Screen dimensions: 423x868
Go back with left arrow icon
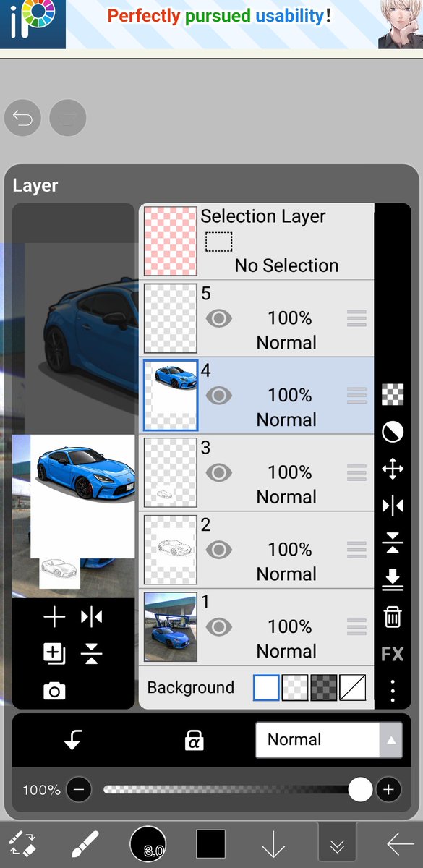400,844
